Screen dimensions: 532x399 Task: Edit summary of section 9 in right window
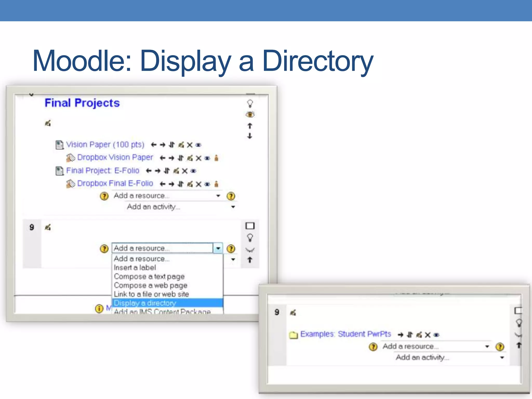point(293,313)
